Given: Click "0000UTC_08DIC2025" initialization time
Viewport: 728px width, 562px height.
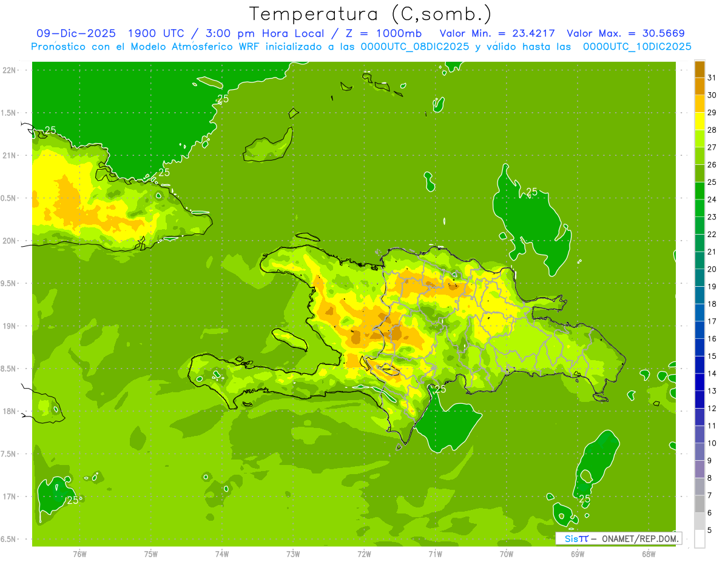Looking at the screenshot, I should pyautogui.click(x=415, y=46).
